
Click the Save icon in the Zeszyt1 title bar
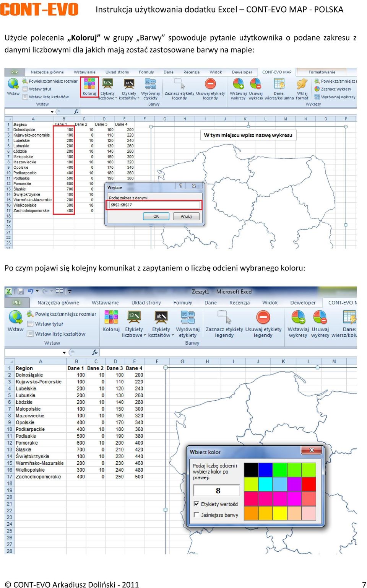coord(21,292)
